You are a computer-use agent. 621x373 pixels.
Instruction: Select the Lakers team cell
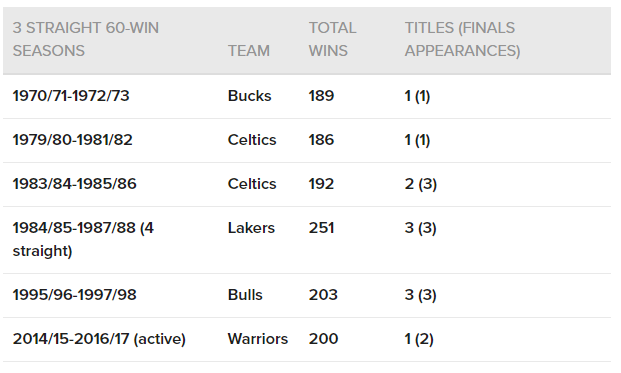point(251,228)
